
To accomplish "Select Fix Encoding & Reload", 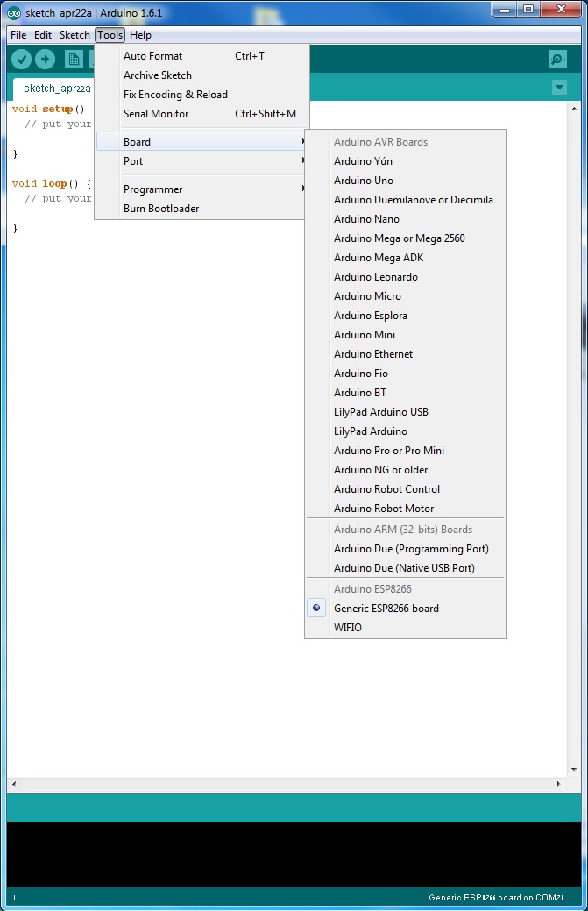I will coord(202,94).
